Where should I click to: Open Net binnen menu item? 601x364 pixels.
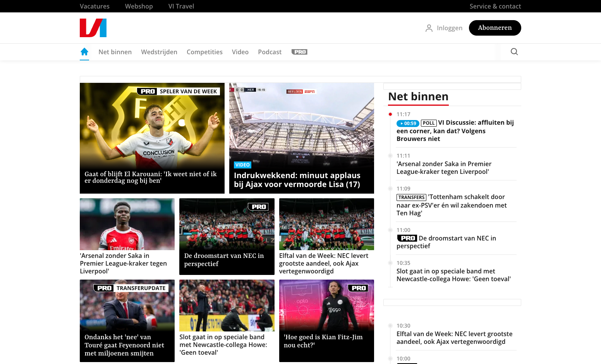[x=115, y=52]
